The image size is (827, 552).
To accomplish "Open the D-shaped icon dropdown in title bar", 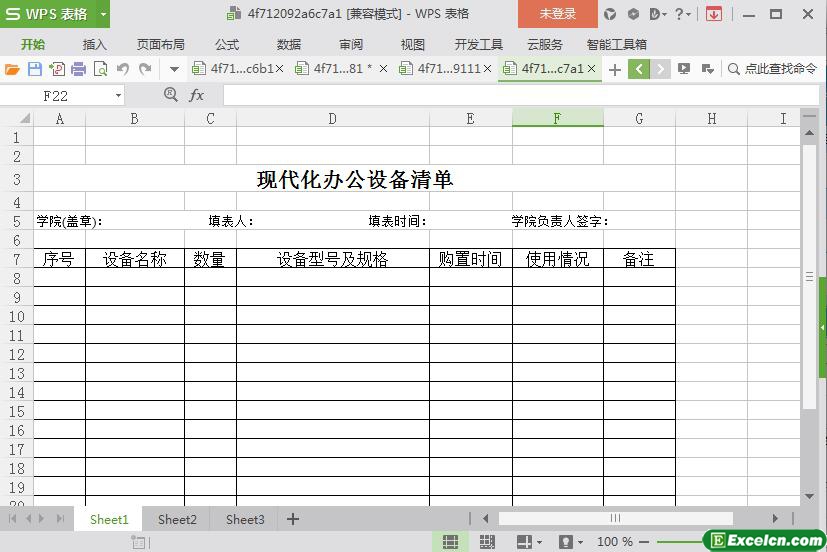I will click(658, 14).
